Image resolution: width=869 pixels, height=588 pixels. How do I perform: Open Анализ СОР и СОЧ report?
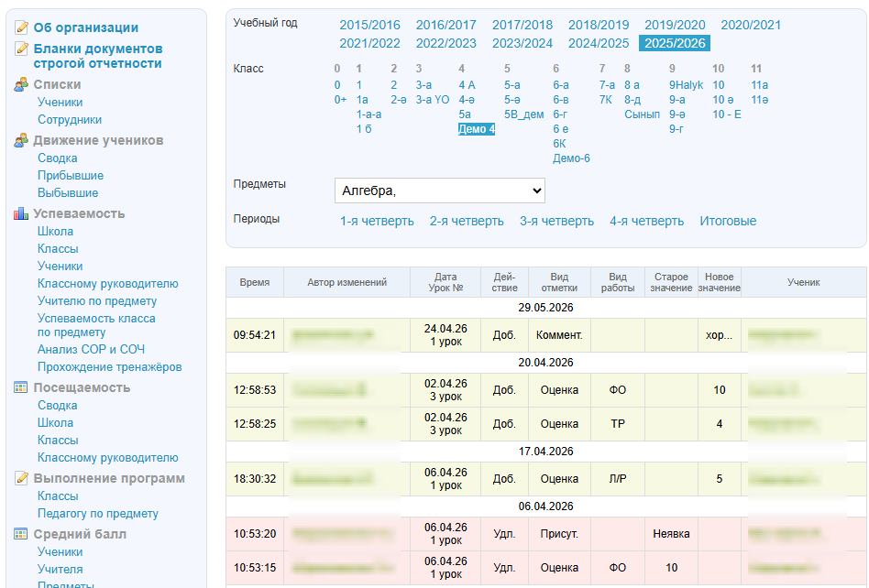[91, 349]
